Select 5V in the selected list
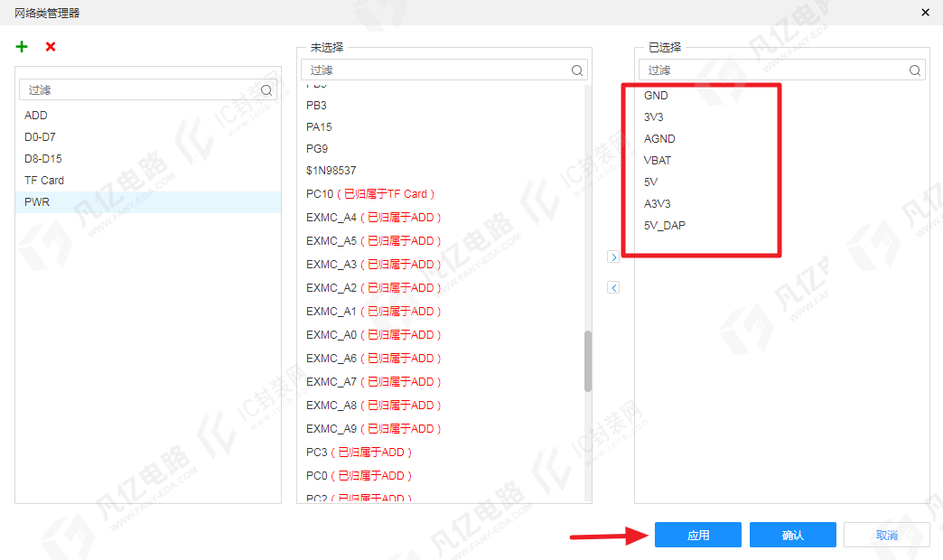 (x=650, y=182)
